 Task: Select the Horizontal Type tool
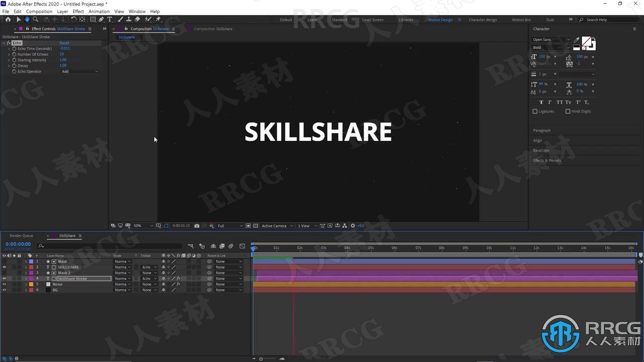coord(110,20)
